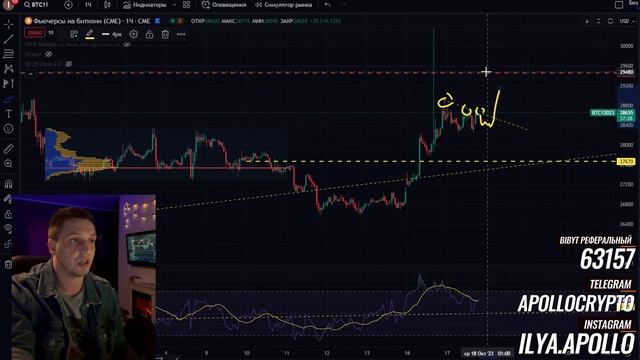
Task: Click the pane maximize arrows icon
Action: (598, 21)
